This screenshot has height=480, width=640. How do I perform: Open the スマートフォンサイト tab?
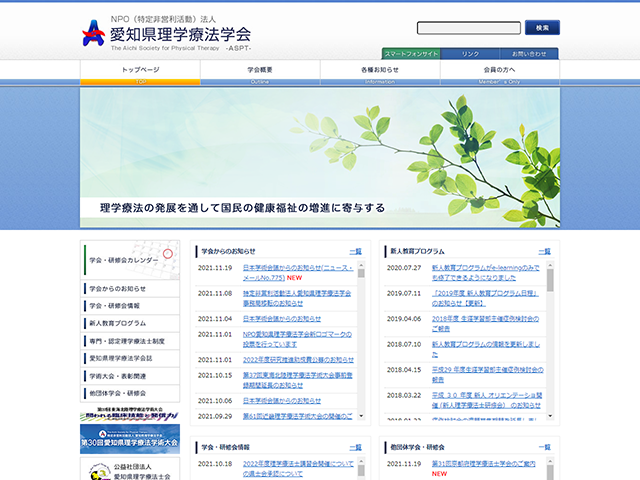click(x=411, y=53)
